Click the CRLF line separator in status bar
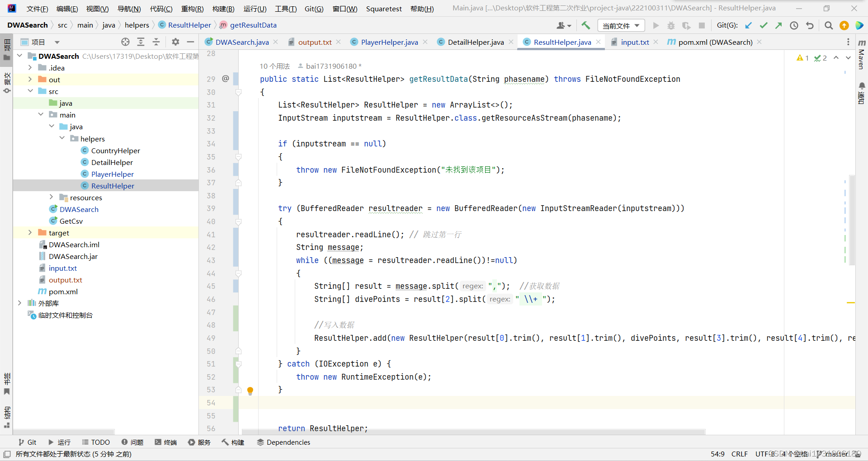The width and height of the screenshot is (868, 461). click(740, 454)
